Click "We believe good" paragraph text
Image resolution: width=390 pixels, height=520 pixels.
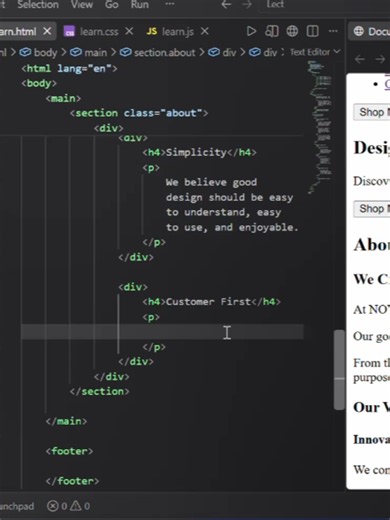(211, 182)
